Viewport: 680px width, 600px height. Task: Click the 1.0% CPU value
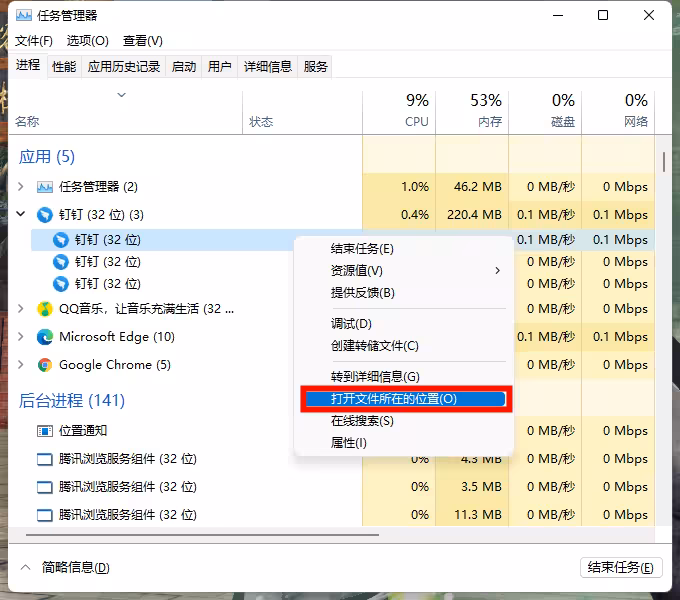point(415,187)
